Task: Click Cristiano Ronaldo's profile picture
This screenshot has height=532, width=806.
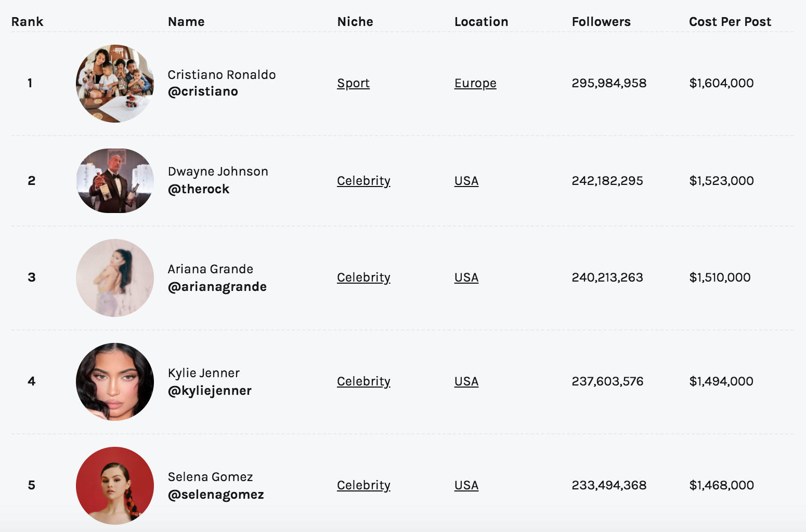Action: pyautogui.click(x=115, y=83)
